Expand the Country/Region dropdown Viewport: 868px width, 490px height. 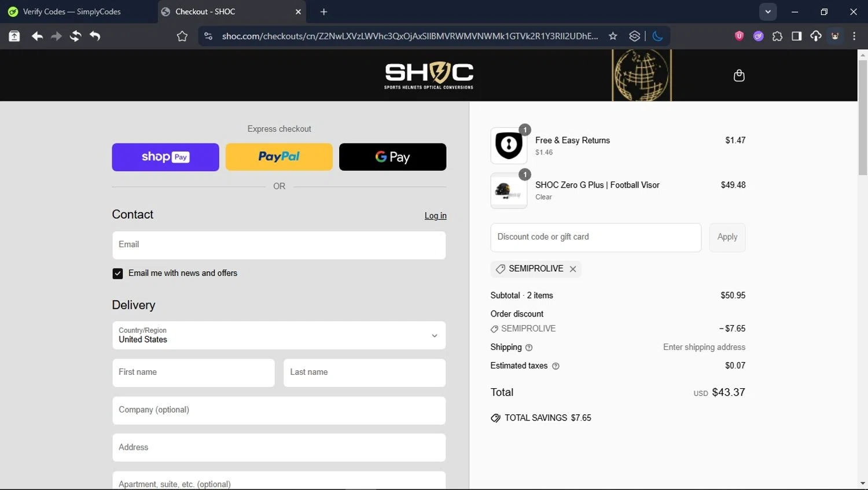pyautogui.click(x=279, y=336)
